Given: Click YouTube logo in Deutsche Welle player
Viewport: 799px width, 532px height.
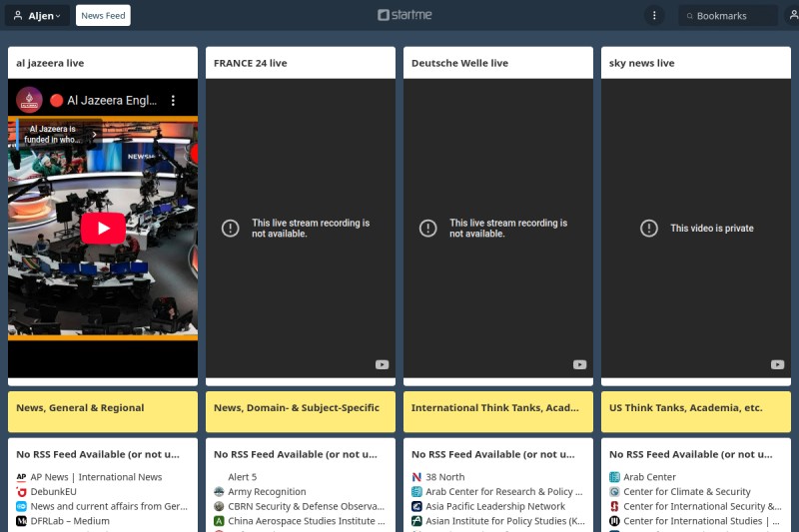Looking at the screenshot, I should tap(580, 364).
